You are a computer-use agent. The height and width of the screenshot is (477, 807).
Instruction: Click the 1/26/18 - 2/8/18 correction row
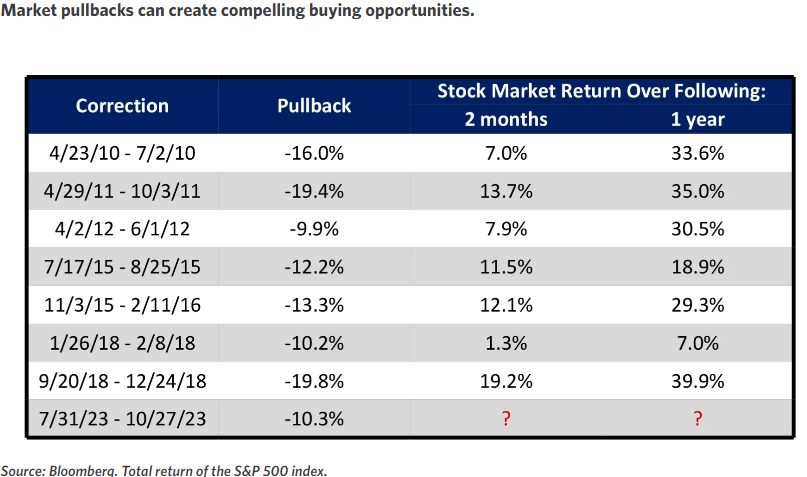tap(122, 343)
